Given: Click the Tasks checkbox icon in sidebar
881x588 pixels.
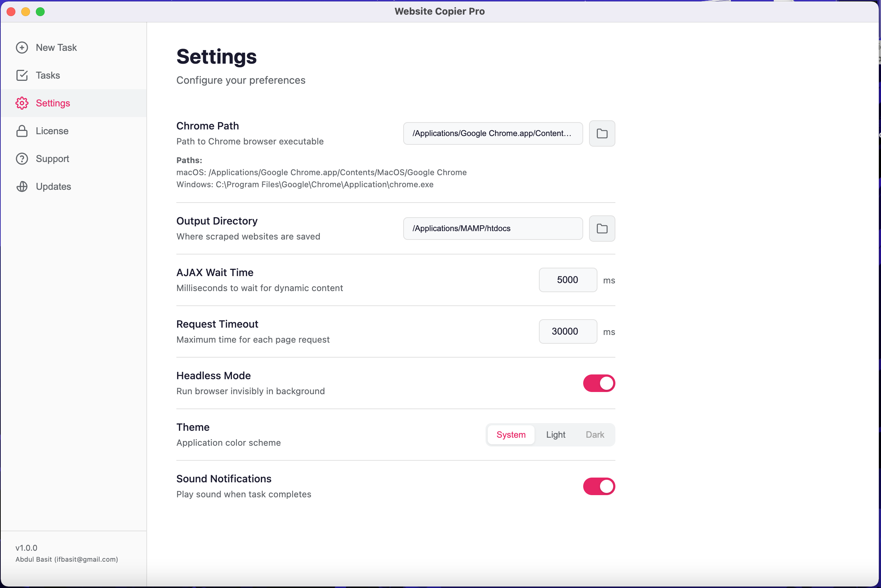Looking at the screenshot, I should coord(22,75).
